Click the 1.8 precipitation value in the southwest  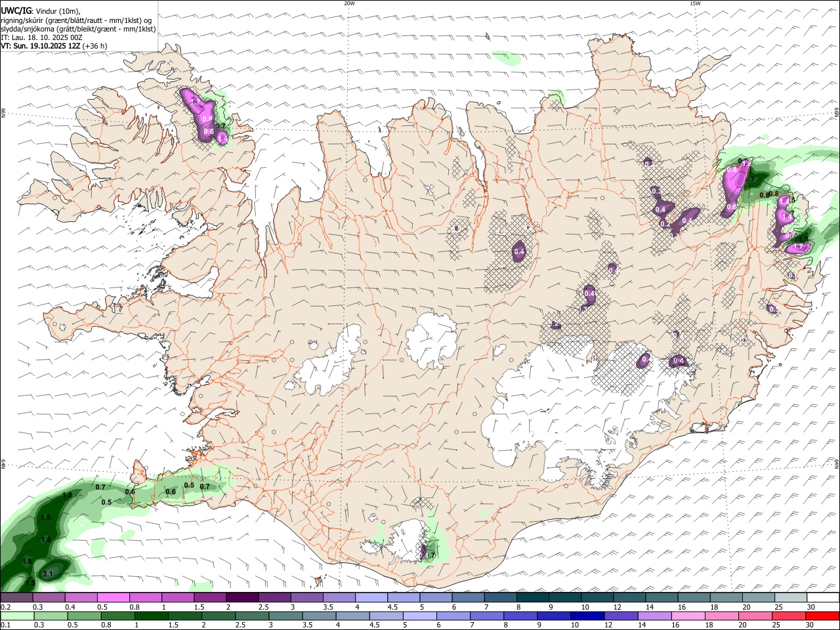(x=27, y=562)
